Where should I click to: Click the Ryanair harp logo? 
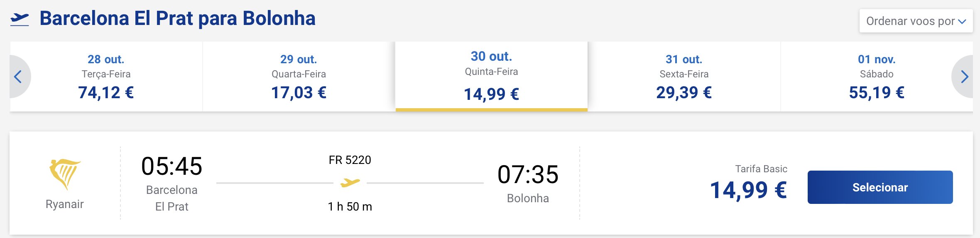[x=64, y=174]
